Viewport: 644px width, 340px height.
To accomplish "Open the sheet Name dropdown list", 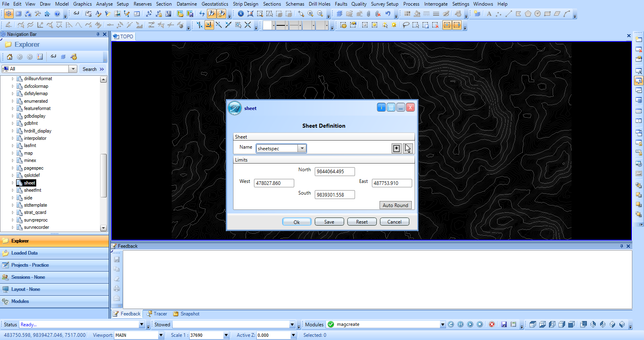I will click(302, 148).
